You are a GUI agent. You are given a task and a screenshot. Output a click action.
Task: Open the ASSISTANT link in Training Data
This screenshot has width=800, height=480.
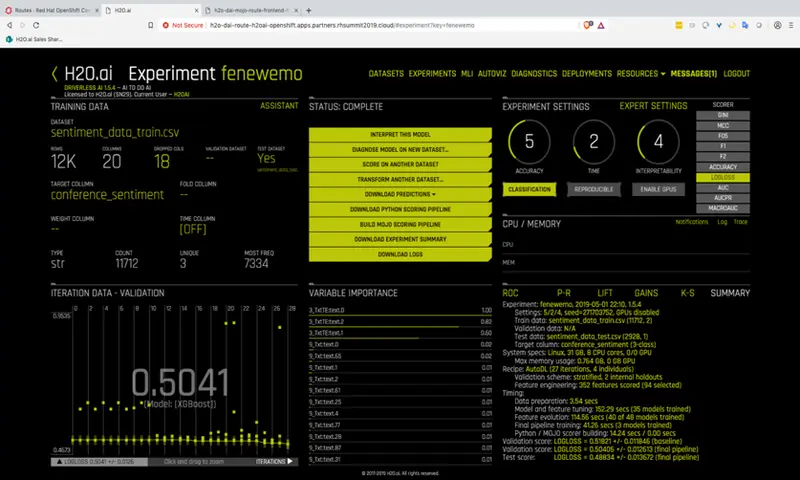pos(279,106)
